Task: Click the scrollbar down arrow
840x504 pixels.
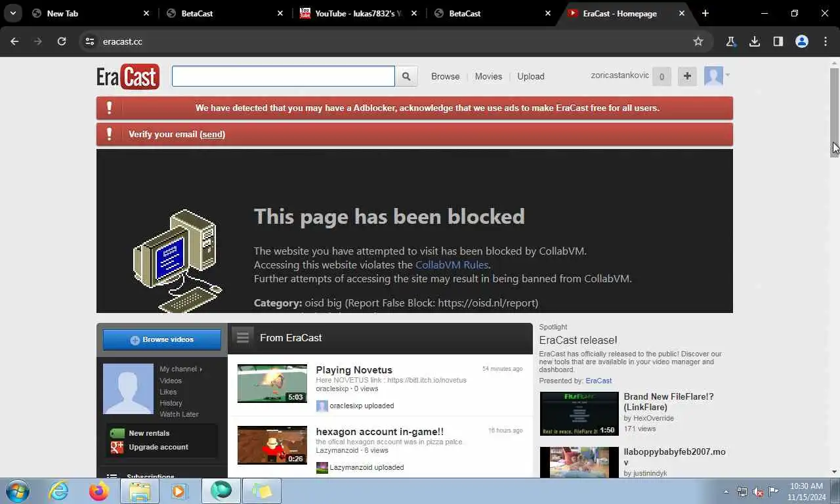Action: point(835,472)
